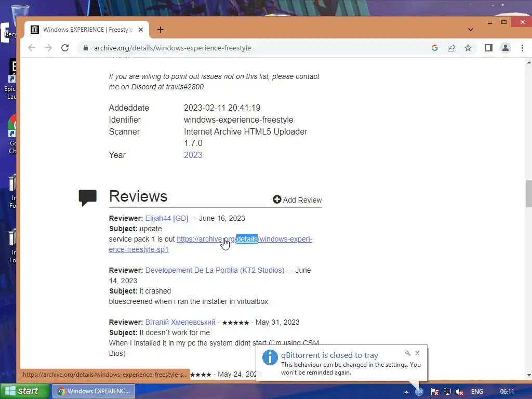Open reviewer Віталій Хмелевський profile
The width and height of the screenshot is (532, 399).
point(180,322)
